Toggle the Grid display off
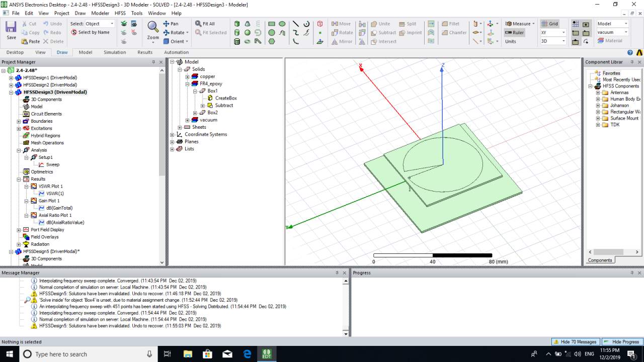Viewport: 644px width, 362px height. [x=549, y=24]
